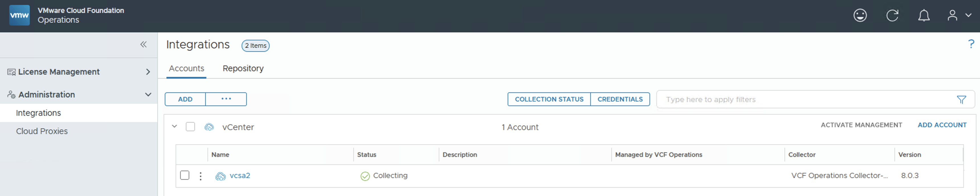This screenshot has height=196, width=980.
Task: Open the user account menu
Action: click(958, 16)
